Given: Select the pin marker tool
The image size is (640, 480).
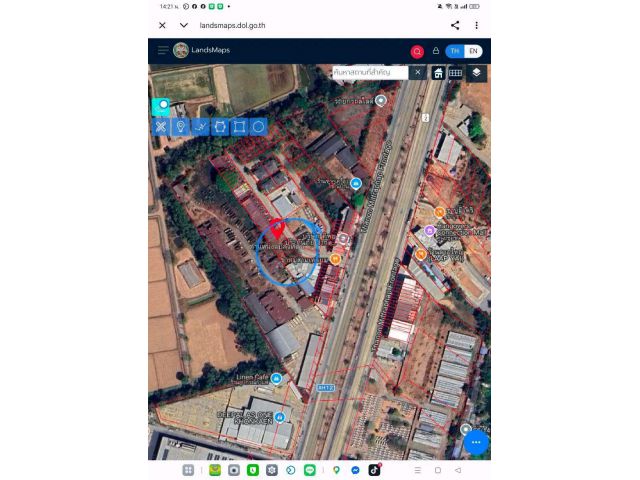Looking at the screenshot, I should (180, 127).
